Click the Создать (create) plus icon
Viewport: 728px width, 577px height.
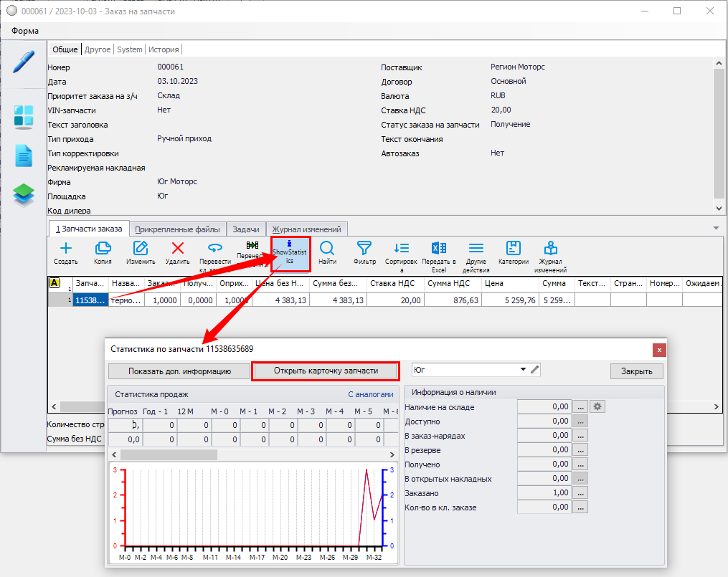(x=65, y=249)
